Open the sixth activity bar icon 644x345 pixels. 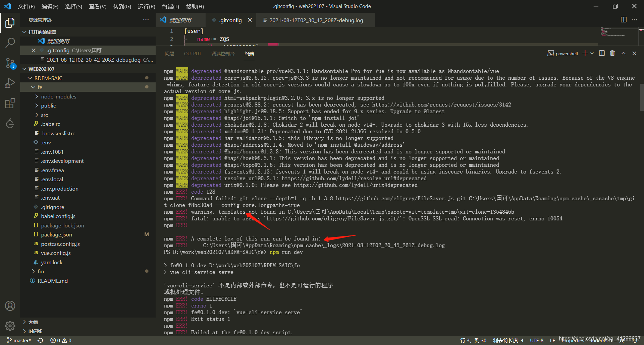click(10, 123)
